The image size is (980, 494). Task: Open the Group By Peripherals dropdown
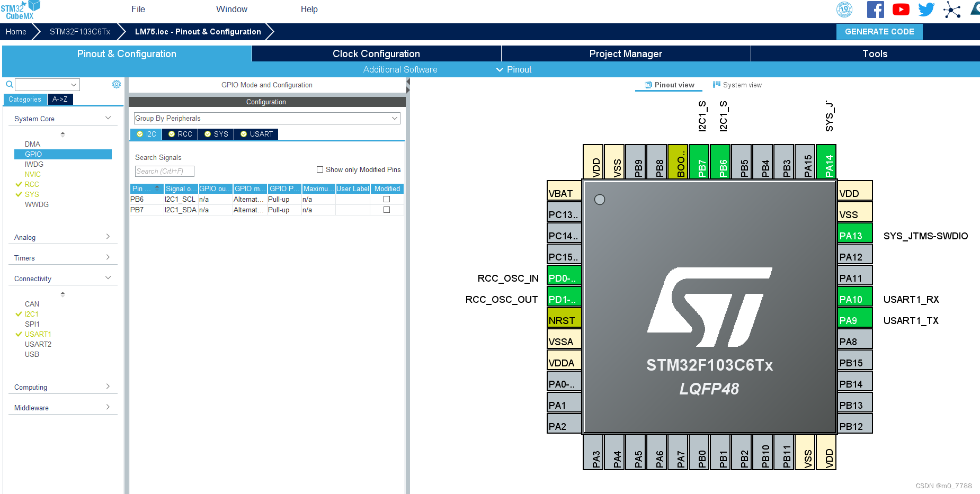pos(394,118)
